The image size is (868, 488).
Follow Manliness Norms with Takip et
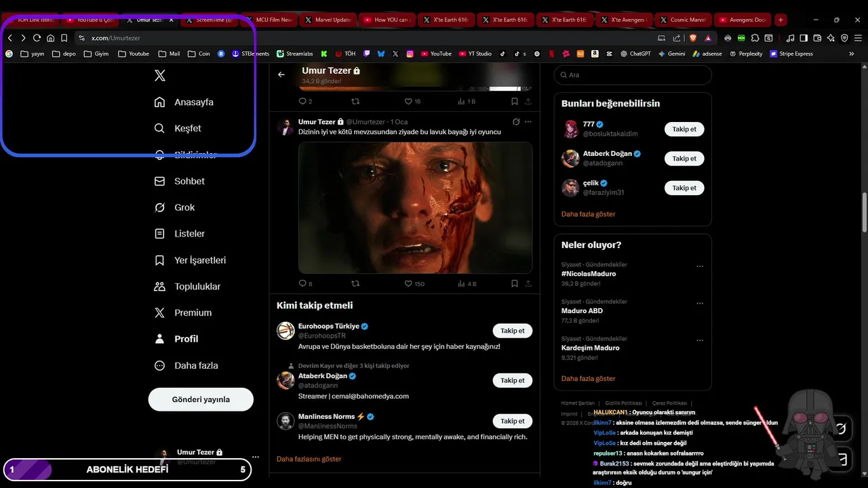tap(513, 421)
